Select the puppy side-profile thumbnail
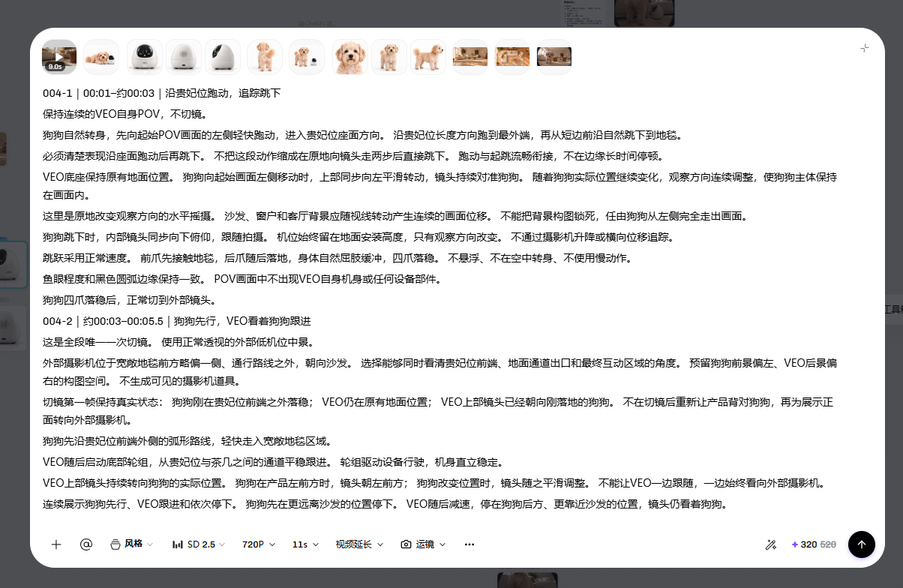Image resolution: width=903 pixels, height=588 pixels. (x=428, y=56)
